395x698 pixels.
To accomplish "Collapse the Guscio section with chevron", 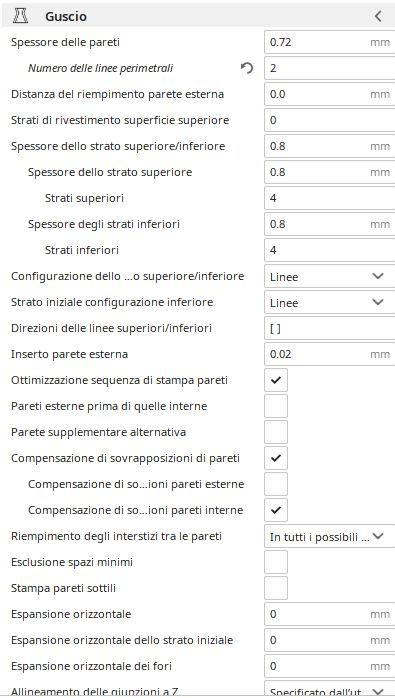I will tap(378, 16).
